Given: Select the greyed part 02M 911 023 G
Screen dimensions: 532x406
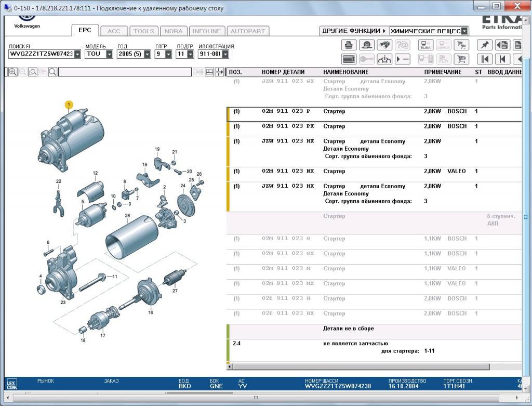Looking at the screenshot, I should 374,242.
